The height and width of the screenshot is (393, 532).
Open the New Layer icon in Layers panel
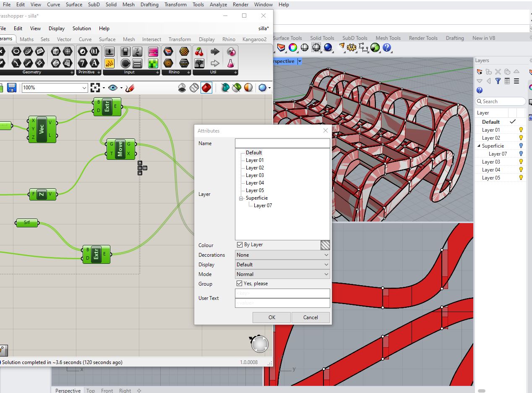click(x=479, y=72)
